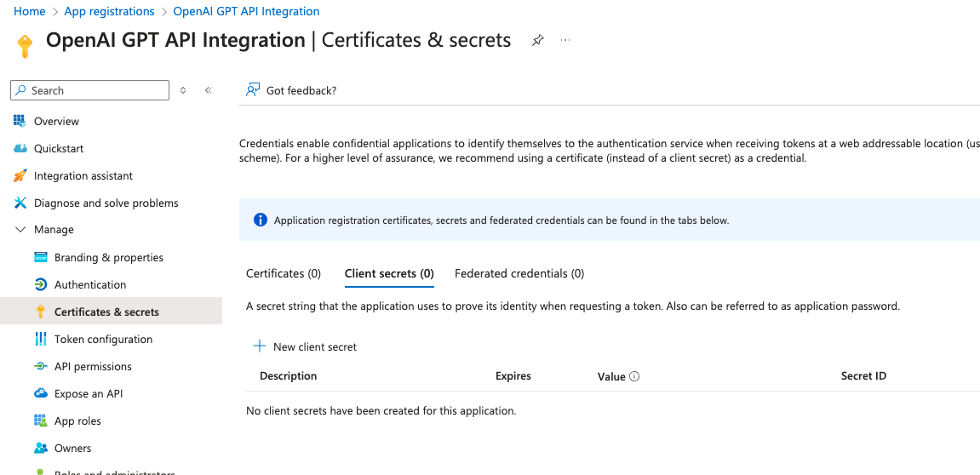Switch to the Certificates (0) tab
The image size is (980, 475).
pos(284,273)
